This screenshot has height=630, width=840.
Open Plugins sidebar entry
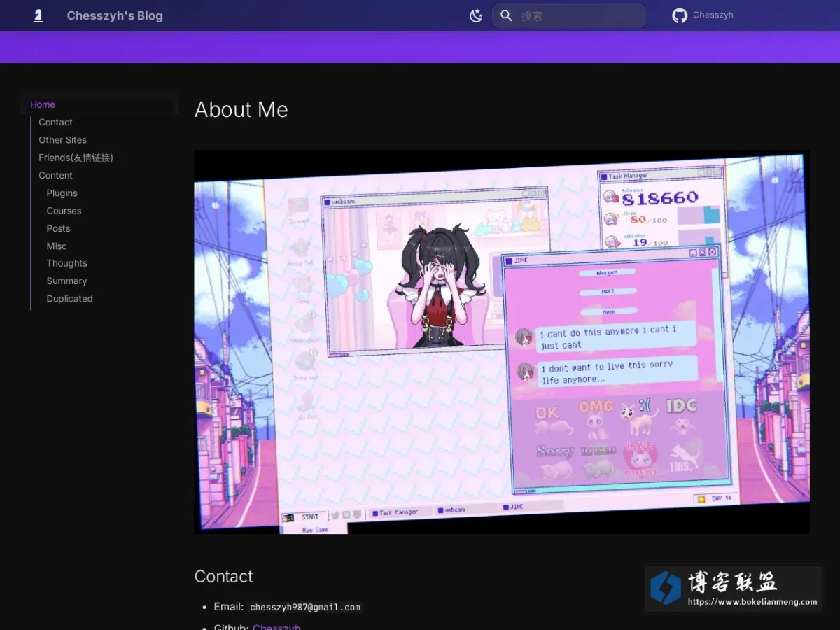tap(62, 192)
